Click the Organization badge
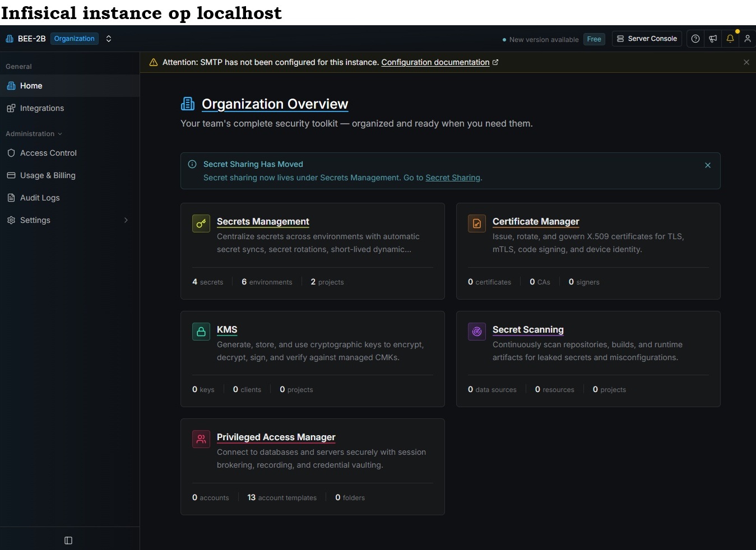This screenshot has height=550, width=756. (75, 39)
